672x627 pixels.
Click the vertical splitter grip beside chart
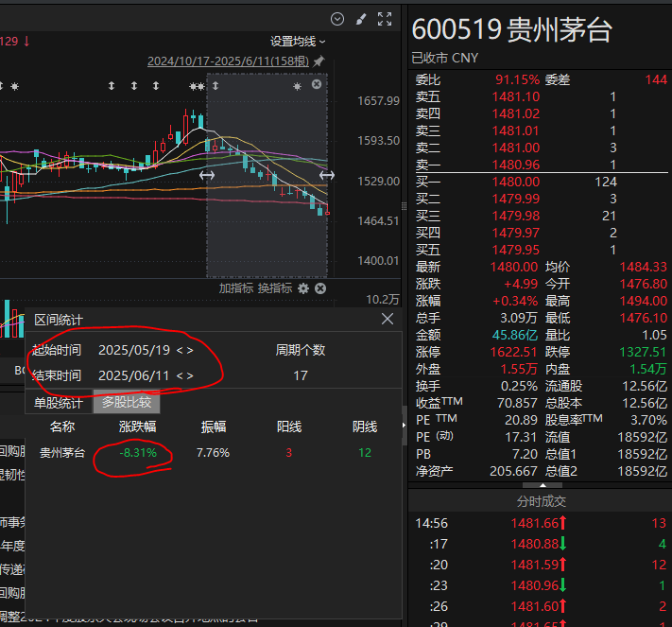coord(405,207)
